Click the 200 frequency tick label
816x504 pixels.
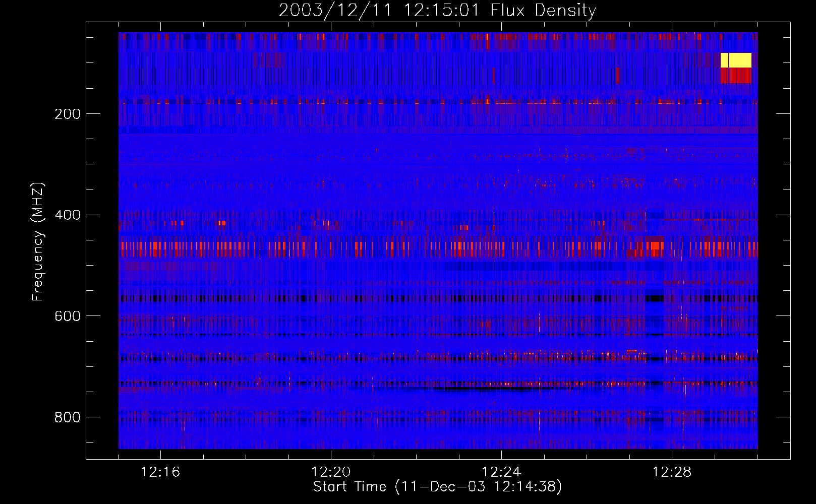click(68, 114)
